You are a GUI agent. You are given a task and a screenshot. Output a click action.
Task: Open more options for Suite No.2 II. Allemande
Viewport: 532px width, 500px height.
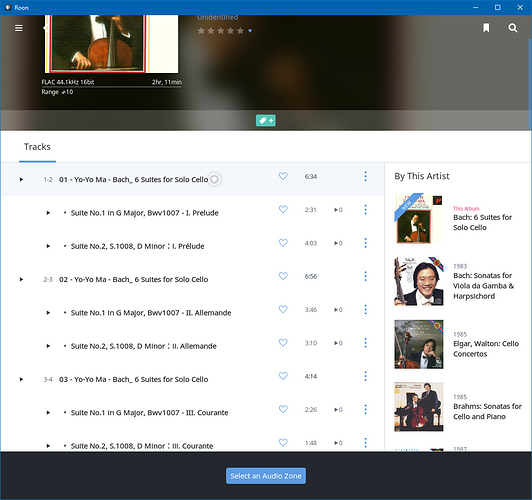click(365, 343)
